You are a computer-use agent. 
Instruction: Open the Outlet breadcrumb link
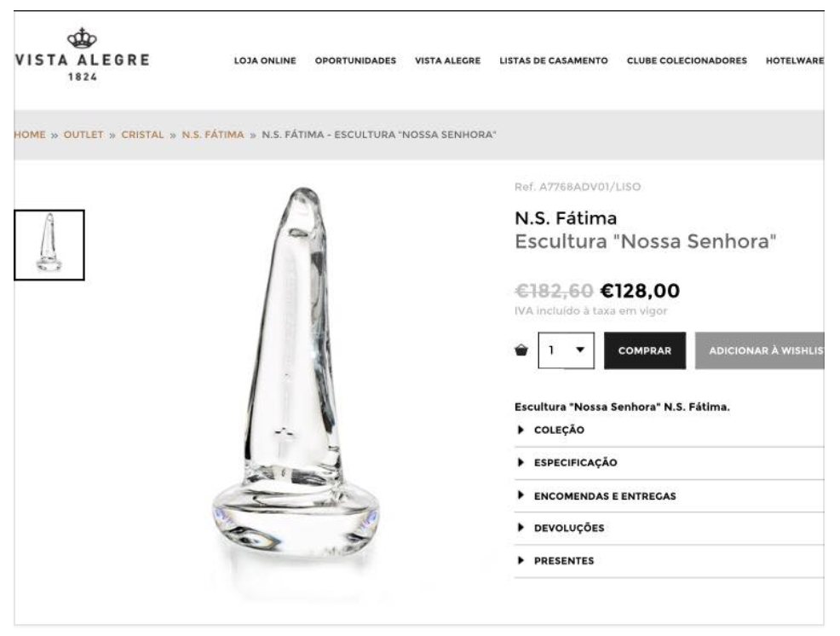83,136
